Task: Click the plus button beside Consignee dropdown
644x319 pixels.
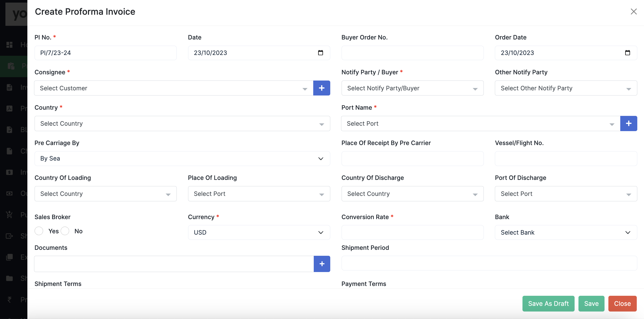Action: (x=321, y=88)
